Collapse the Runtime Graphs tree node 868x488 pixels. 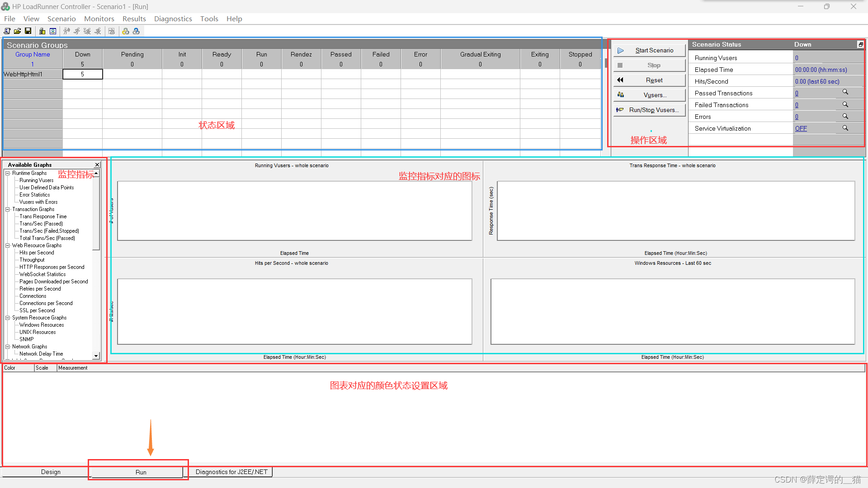pyautogui.click(x=8, y=173)
